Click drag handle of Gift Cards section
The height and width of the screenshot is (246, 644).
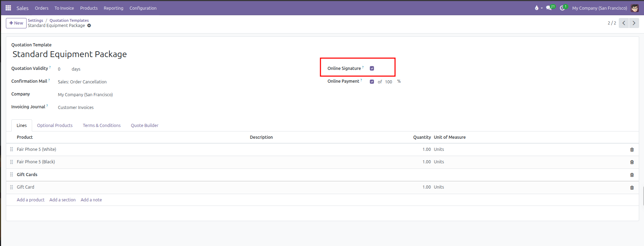click(x=11, y=175)
